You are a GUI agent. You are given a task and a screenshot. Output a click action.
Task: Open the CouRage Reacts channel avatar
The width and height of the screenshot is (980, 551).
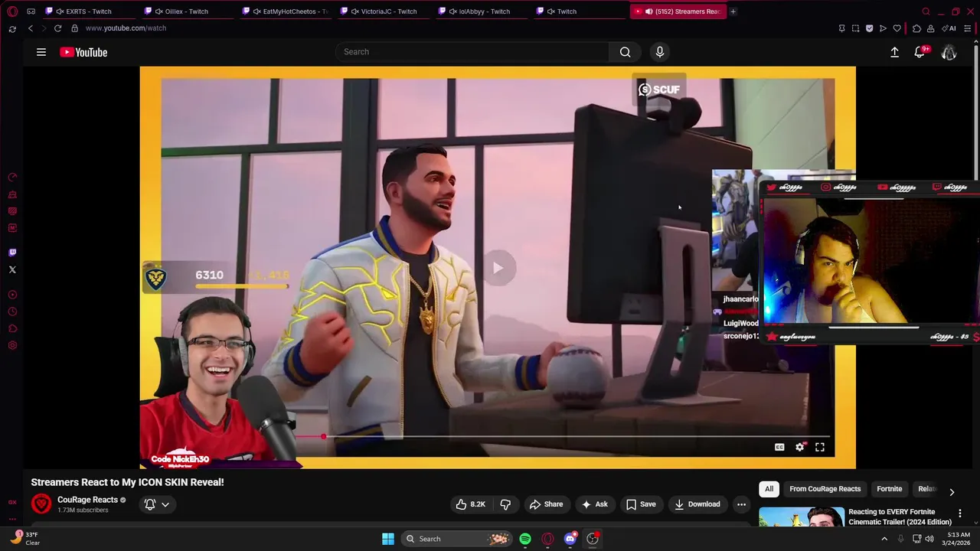pyautogui.click(x=41, y=504)
